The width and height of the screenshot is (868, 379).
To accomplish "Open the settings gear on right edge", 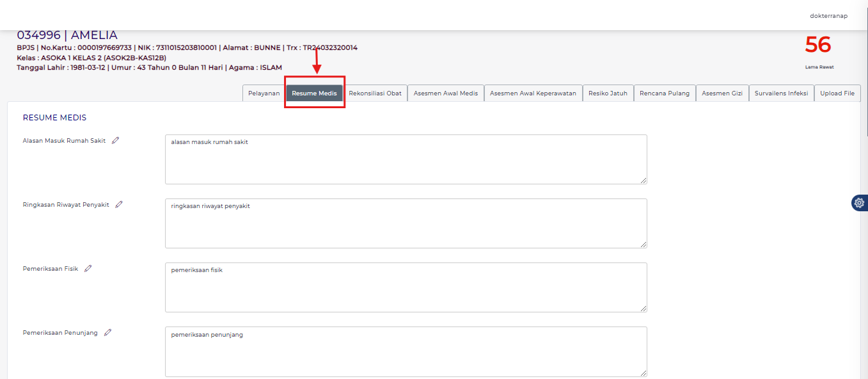I will (x=859, y=203).
